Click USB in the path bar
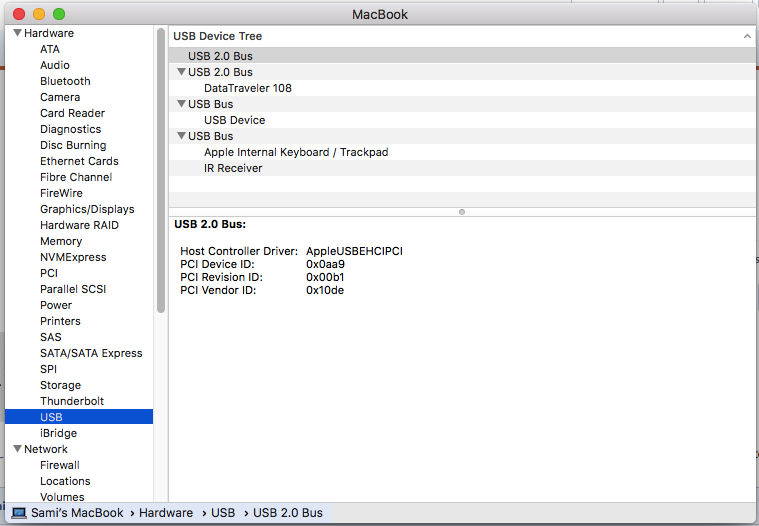 coord(223,513)
